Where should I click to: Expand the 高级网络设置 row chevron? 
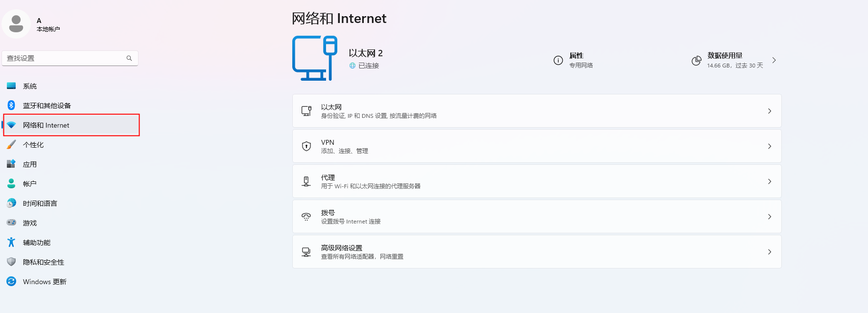point(769,252)
